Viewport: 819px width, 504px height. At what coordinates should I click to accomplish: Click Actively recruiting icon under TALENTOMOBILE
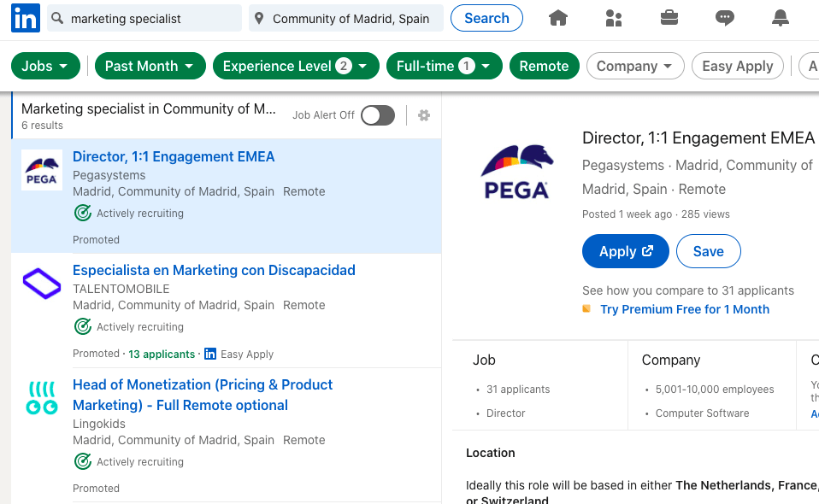pos(83,326)
